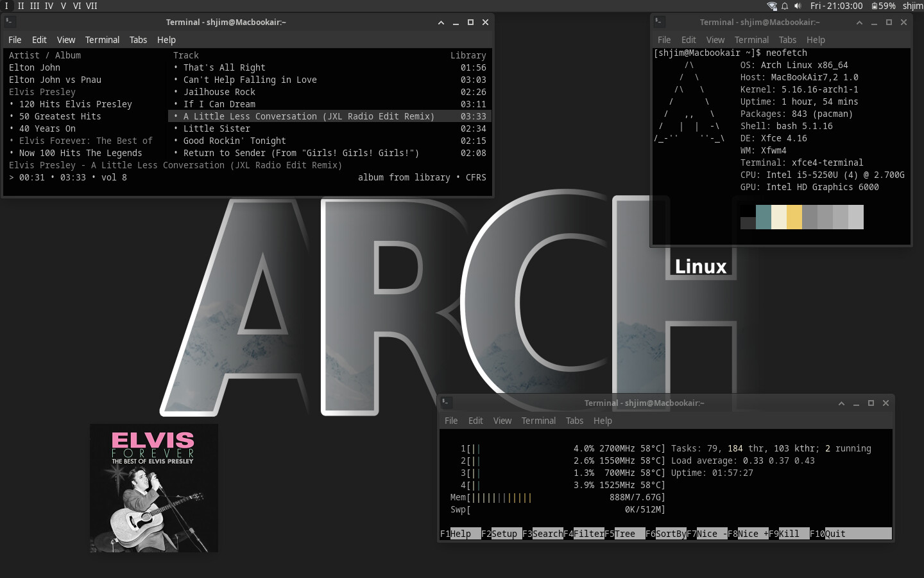Open Edit menu in the music player terminal
This screenshot has width=924, height=578.
tap(39, 40)
